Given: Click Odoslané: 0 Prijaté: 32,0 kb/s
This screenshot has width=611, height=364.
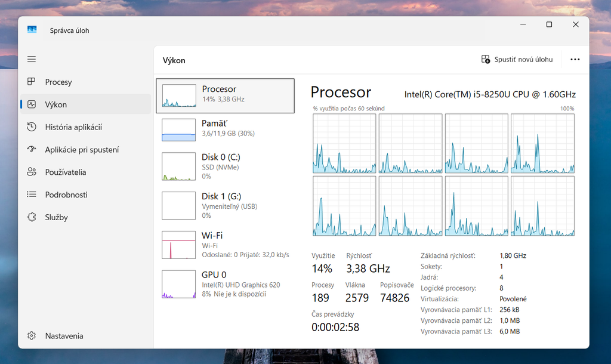Looking at the screenshot, I should click(x=245, y=255).
